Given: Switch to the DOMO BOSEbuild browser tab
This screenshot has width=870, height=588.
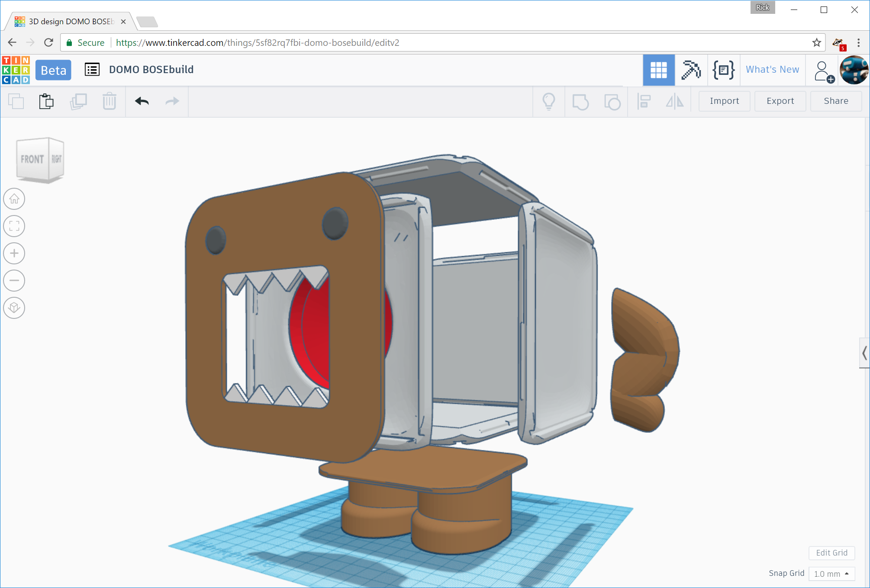Looking at the screenshot, I should pos(69,21).
